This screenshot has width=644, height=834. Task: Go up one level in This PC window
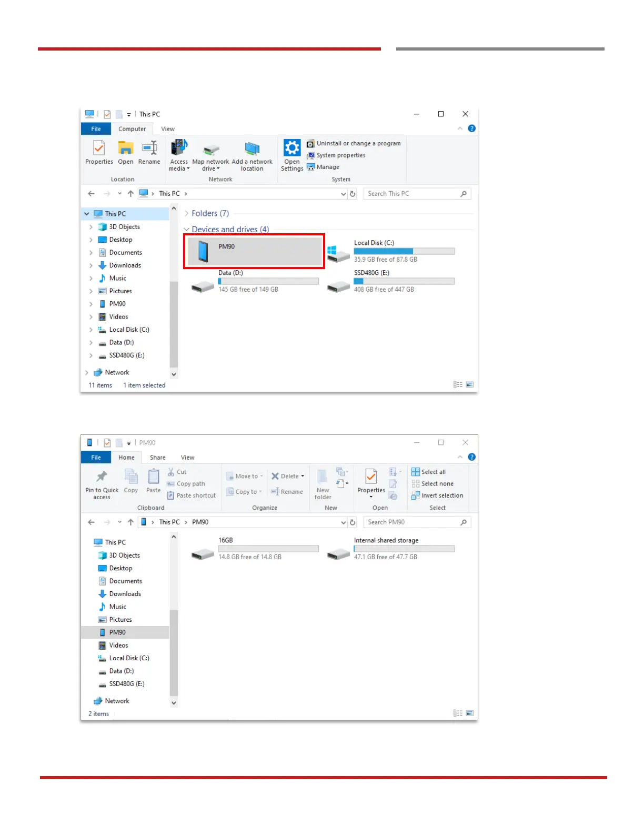point(130,194)
